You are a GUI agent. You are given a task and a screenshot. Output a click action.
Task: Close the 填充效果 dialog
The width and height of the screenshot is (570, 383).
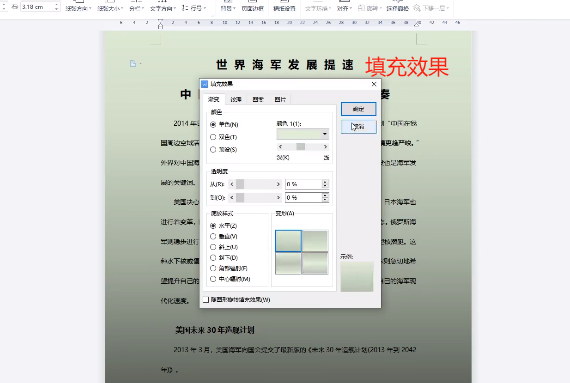click(374, 84)
